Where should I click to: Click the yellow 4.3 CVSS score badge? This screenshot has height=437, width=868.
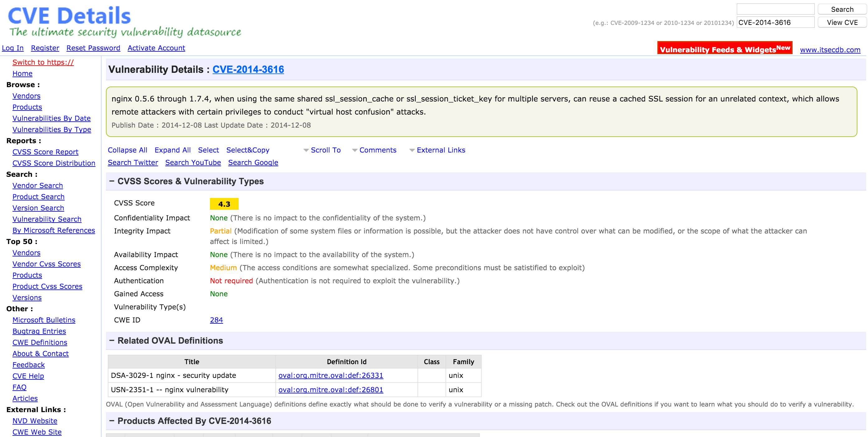coord(224,204)
